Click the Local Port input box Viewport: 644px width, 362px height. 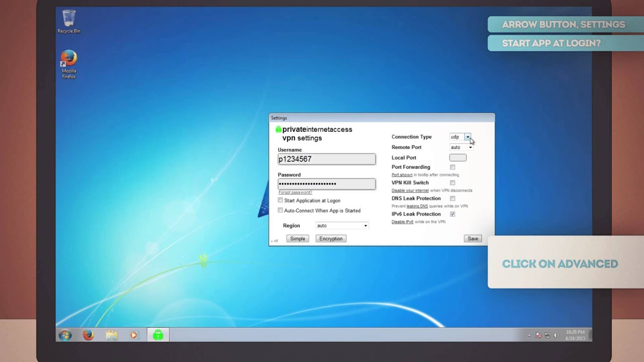[458, 157]
